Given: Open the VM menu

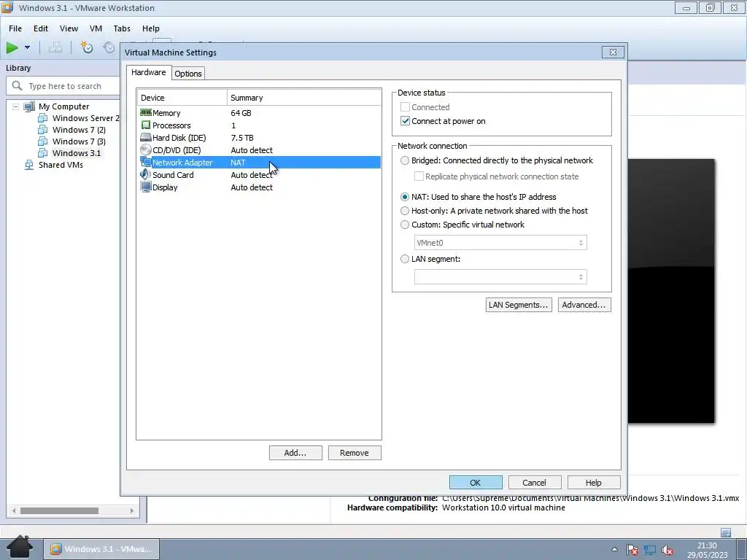Looking at the screenshot, I should point(96,28).
